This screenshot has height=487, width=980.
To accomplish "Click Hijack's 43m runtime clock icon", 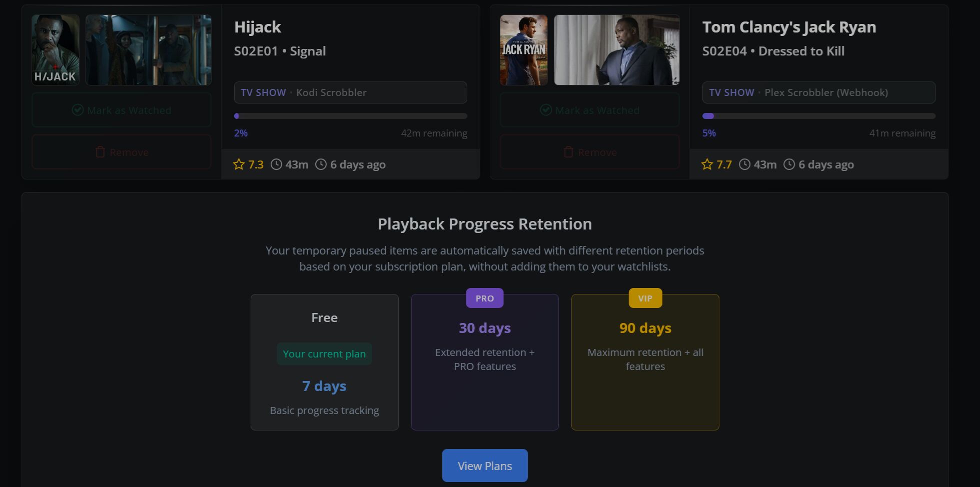I will click(x=276, y=164).
